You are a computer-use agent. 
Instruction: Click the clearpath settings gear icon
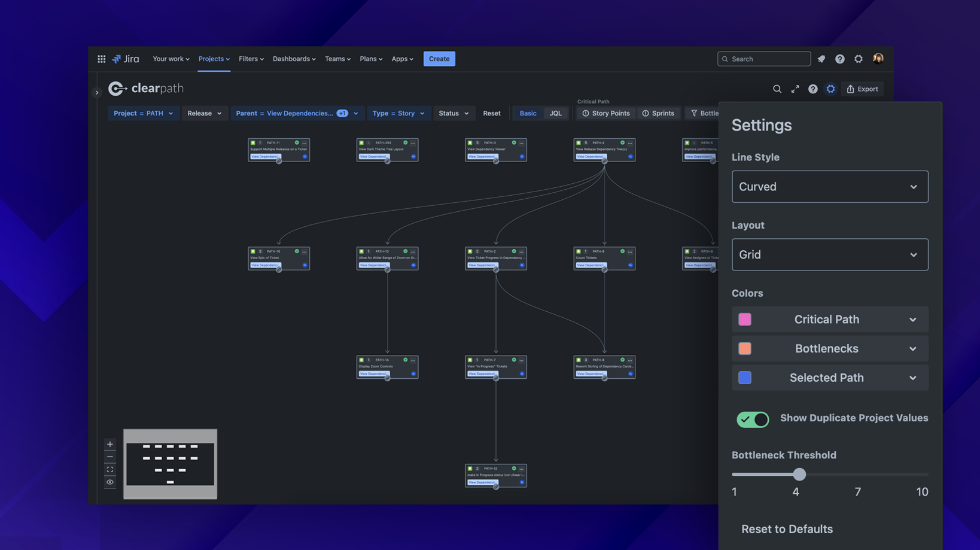830,89
